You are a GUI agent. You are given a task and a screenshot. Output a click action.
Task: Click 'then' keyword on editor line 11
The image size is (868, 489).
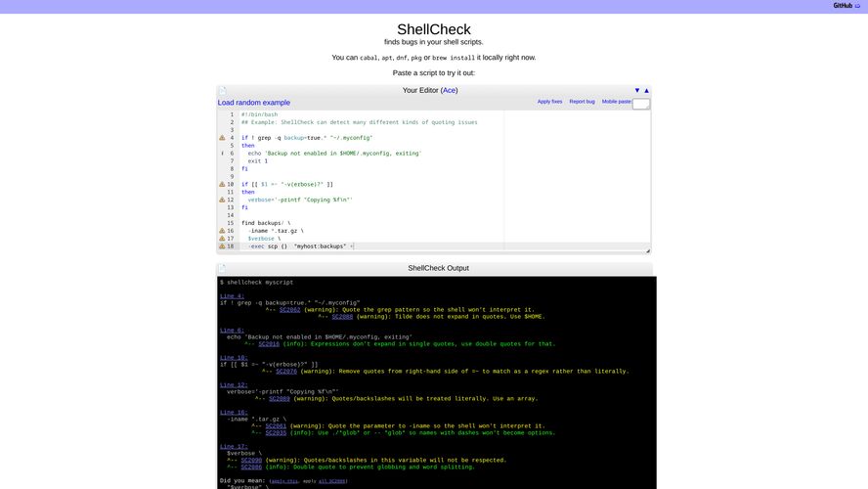248,192
